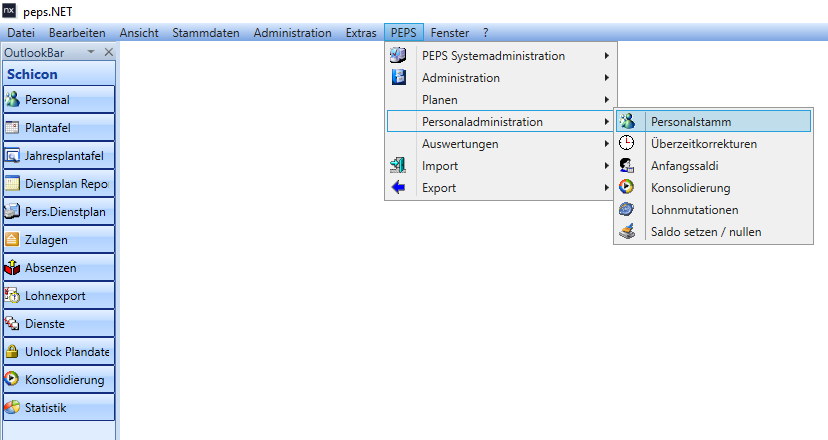
Task: Click the Saldo setzen / nullen icon
Action: click(627, 231)
